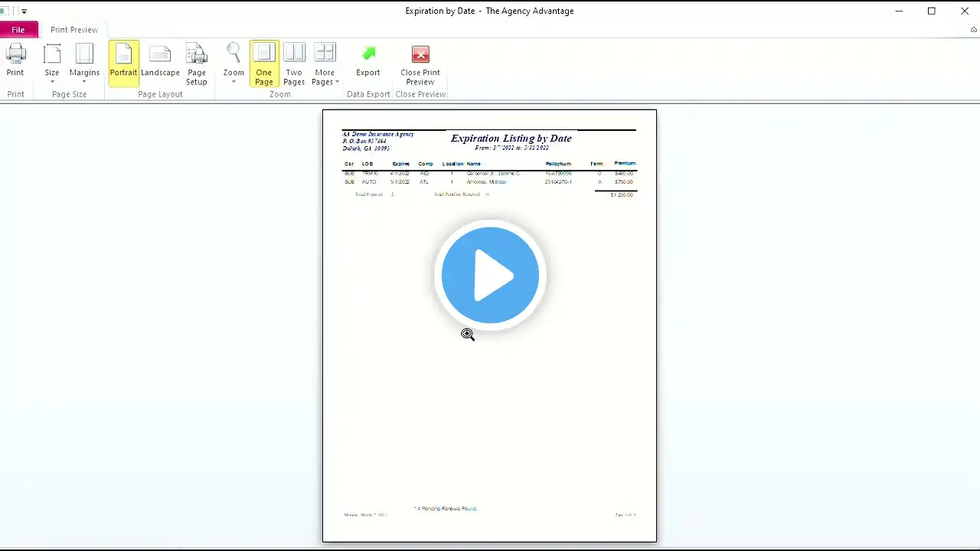Switch to Landscape page orientation
The height and width of the screenshot is (551, 980).
pos(160,63)
